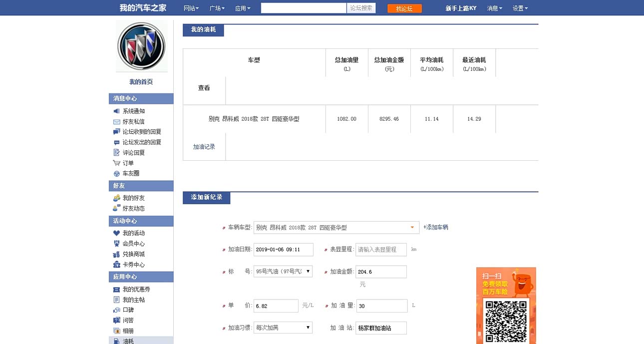Click the 订单 shopping cart icon
The height and width of the screenshot is (344, 644).
click(116, 163)
